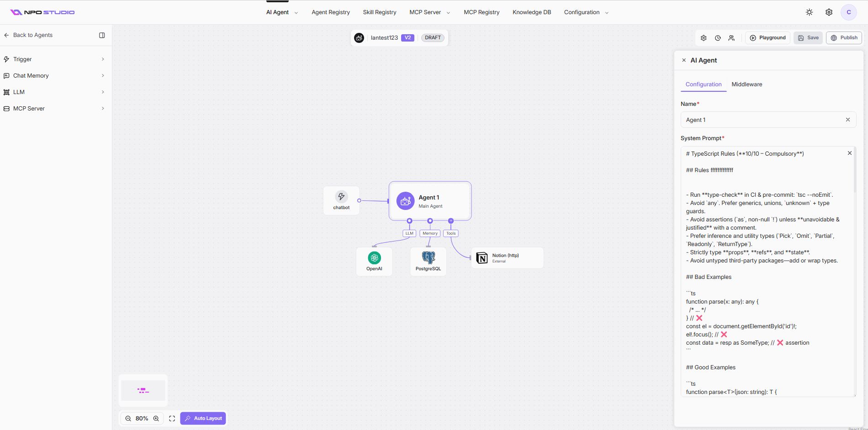868x430 pixels.
Task: Click the Publish button
Action: (x=844, y=38)
